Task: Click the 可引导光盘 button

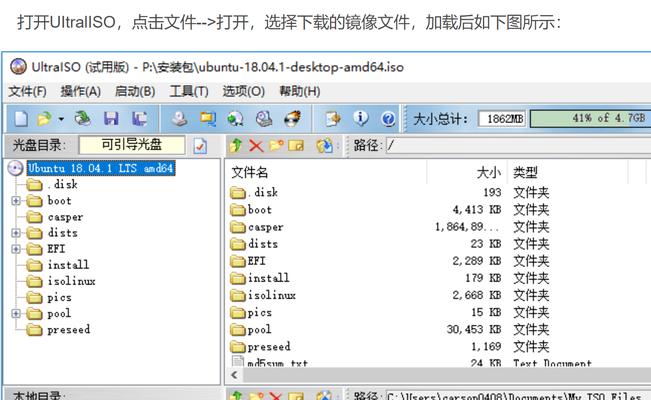Action: point(132,145)
